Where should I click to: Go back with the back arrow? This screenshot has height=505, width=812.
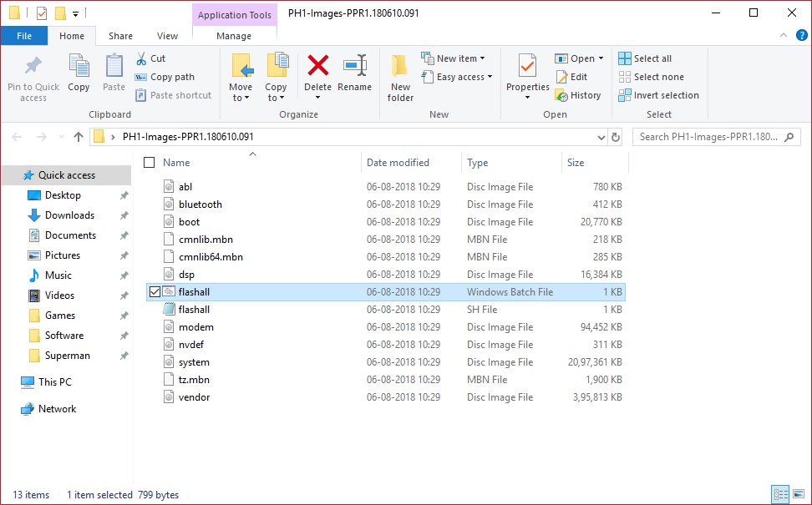click(x=17, y=137)
